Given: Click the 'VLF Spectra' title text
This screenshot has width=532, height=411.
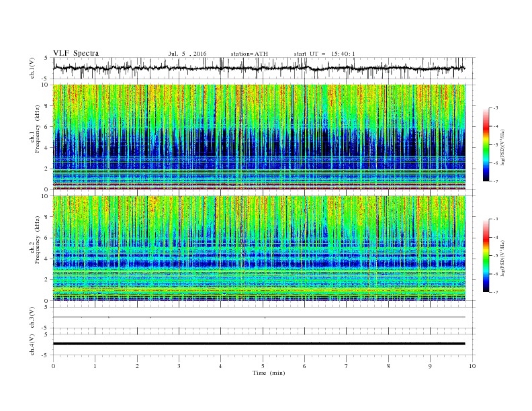Looking at the screenshot, I should click(x=76, y=53).
